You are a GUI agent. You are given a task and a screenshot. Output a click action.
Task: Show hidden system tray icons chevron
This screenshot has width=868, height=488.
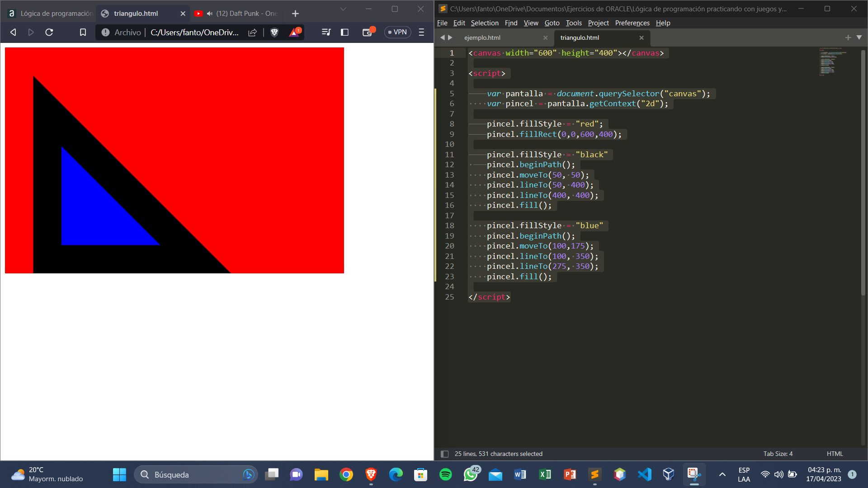(722, 474)
